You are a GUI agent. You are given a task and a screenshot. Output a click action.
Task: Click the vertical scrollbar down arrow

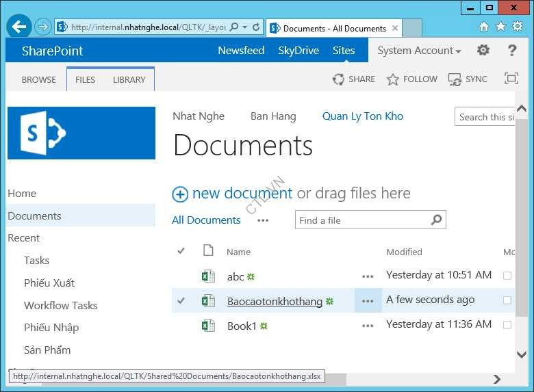pyautogui.click(x=522, y=354)
